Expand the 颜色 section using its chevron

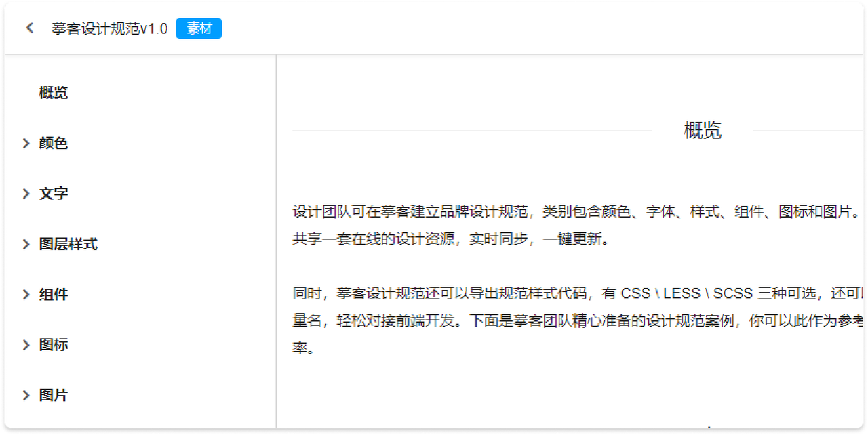[x=26, y=143]
